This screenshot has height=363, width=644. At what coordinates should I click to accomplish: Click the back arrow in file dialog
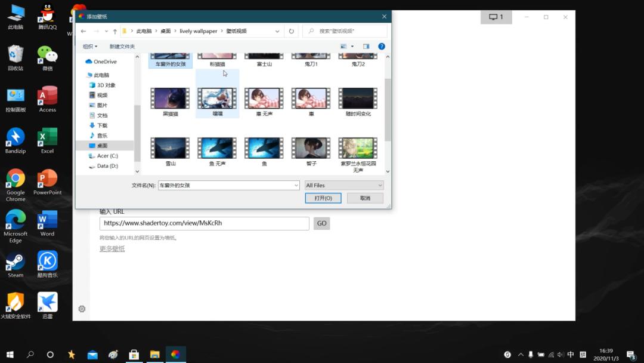(x=83, y=31)
